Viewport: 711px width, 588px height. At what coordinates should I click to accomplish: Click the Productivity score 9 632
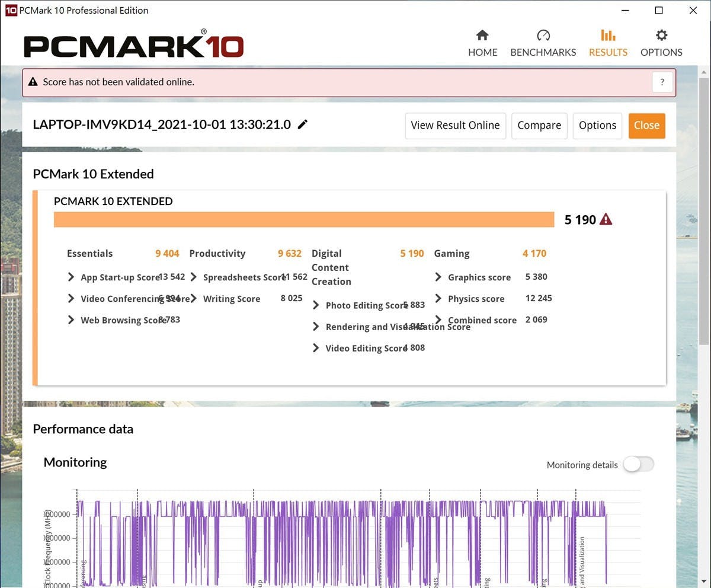tap(290, 253)
